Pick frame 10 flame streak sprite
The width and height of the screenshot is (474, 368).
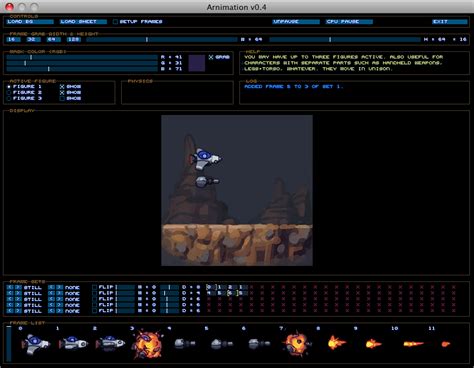(x=413, y=344)
